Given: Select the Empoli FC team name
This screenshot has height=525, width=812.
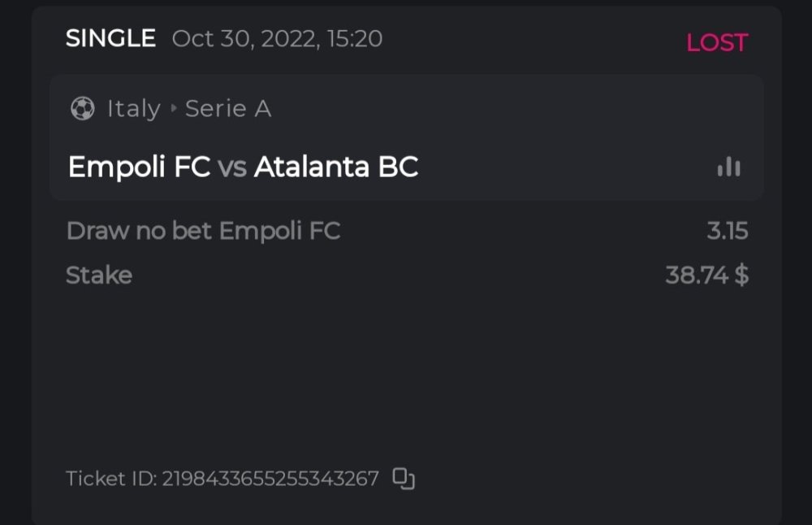Looking at the screenshot, I should [x=140, y=167].
